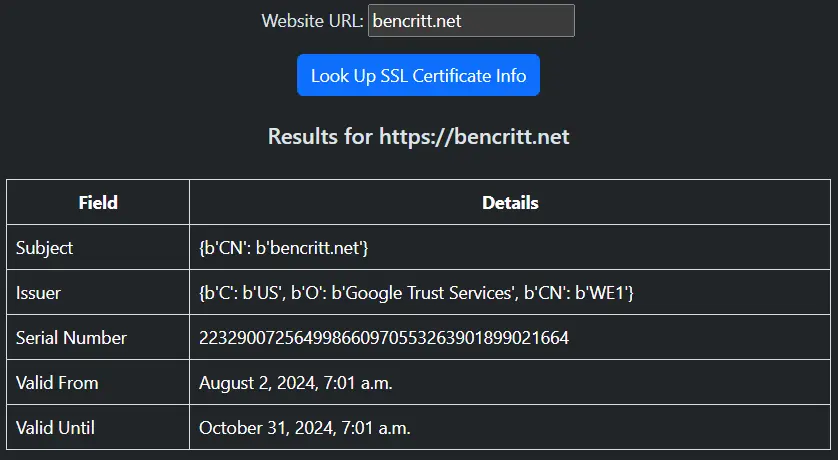Click the 'Website URL:' label
This screenshot has width=838, height=460.
click(x=312, y=21)
